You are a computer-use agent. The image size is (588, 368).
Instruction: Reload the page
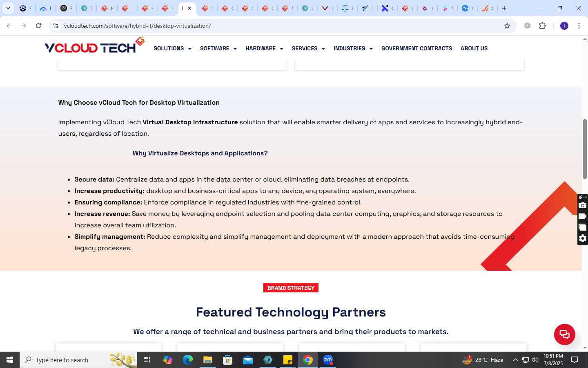tap(38, 26)
